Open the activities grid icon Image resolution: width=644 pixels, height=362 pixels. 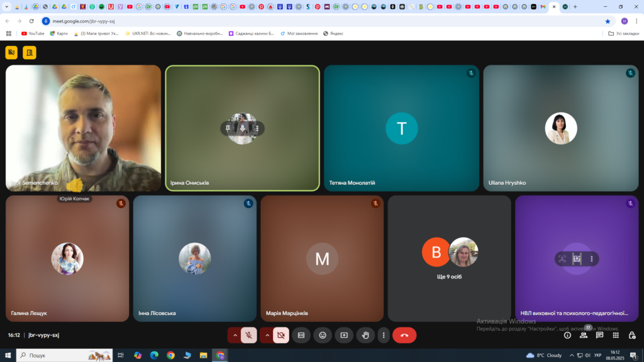pyautogui.click(x=616, y=336)
